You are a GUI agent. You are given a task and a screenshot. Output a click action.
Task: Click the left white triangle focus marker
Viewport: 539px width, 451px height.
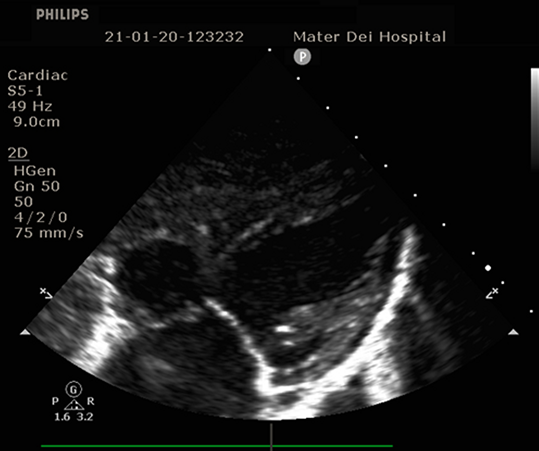pyautogui.click(x=25, y=332)
